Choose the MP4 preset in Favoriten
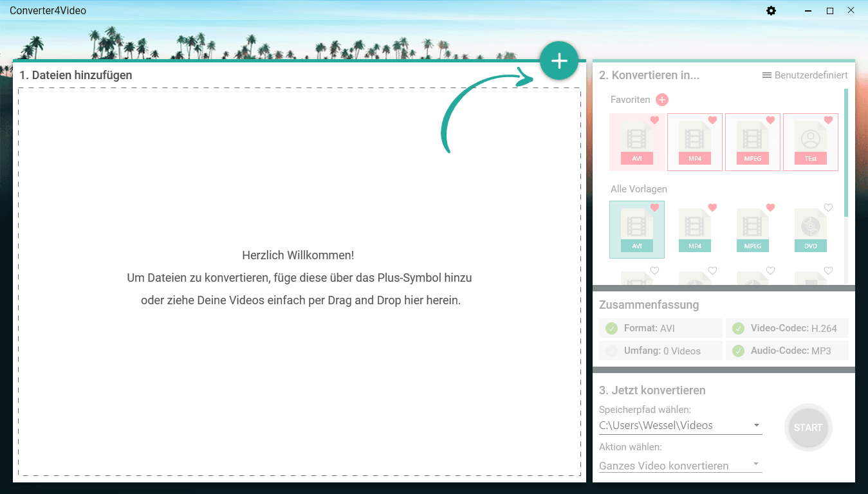 (695, 142)
